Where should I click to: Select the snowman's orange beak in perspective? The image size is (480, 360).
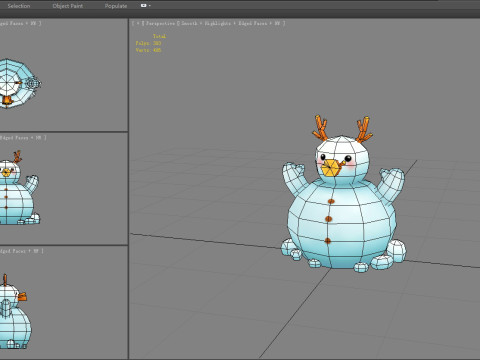pos(332,168)
